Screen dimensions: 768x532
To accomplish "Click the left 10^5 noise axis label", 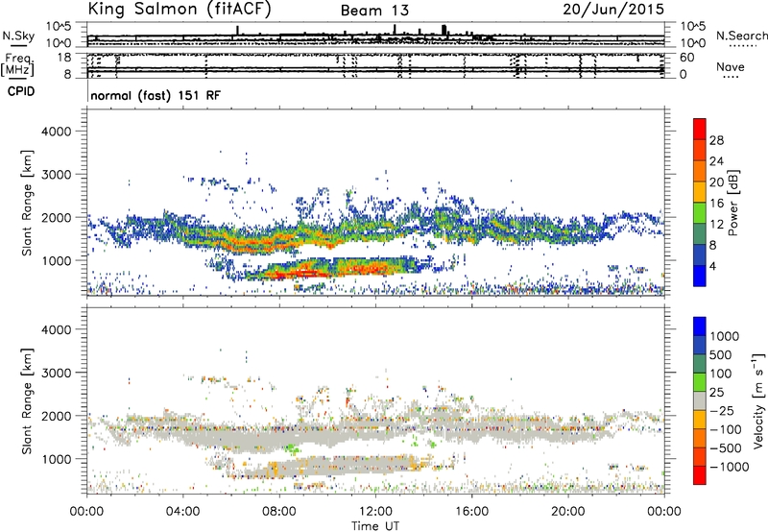I will (59, 26).
